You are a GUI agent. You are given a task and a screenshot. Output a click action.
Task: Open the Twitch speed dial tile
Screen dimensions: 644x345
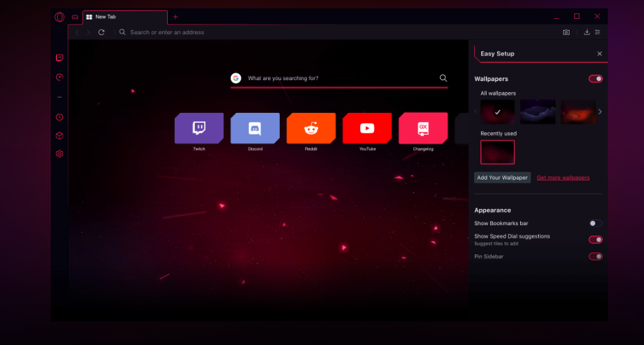199,128
